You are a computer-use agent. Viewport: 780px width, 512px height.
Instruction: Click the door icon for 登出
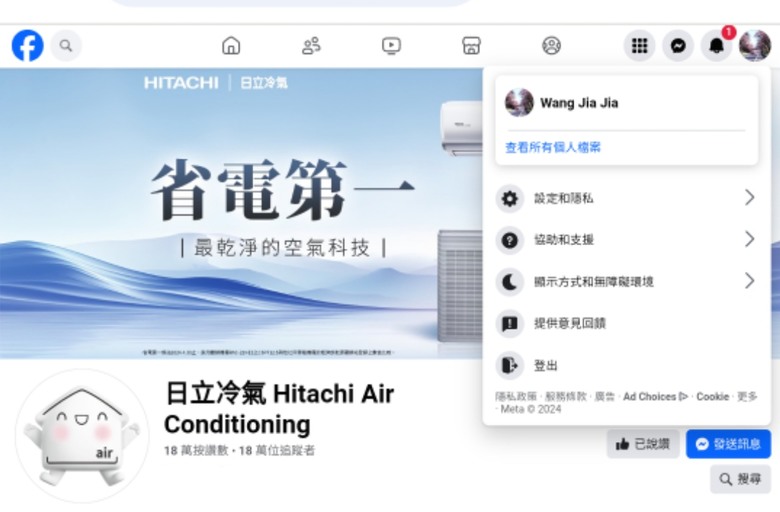tap(509, 365)
